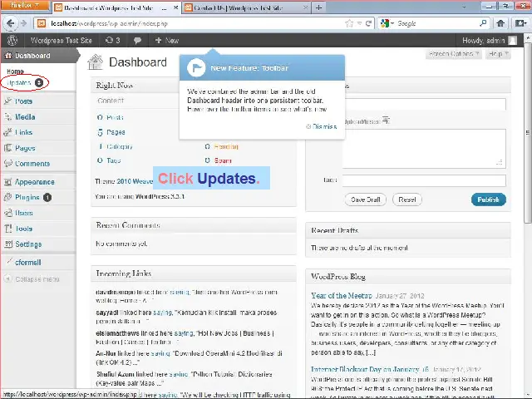
Task: Click the Recent Drafts widget header
Action: pyautogui.click(x=408, y=230)
